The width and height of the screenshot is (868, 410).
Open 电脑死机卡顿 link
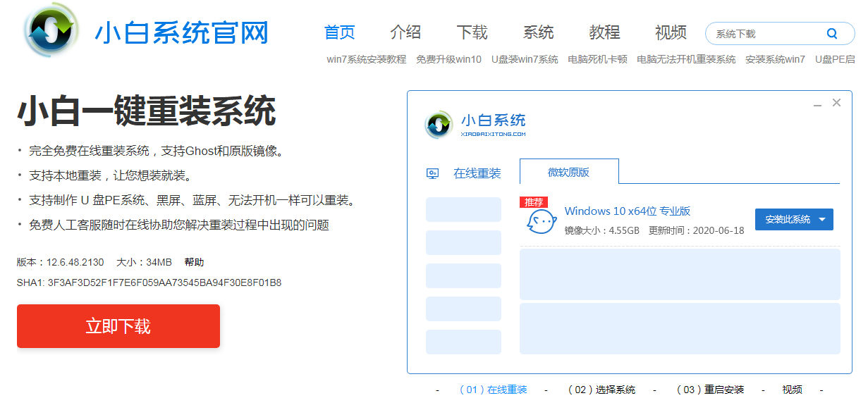597,59
